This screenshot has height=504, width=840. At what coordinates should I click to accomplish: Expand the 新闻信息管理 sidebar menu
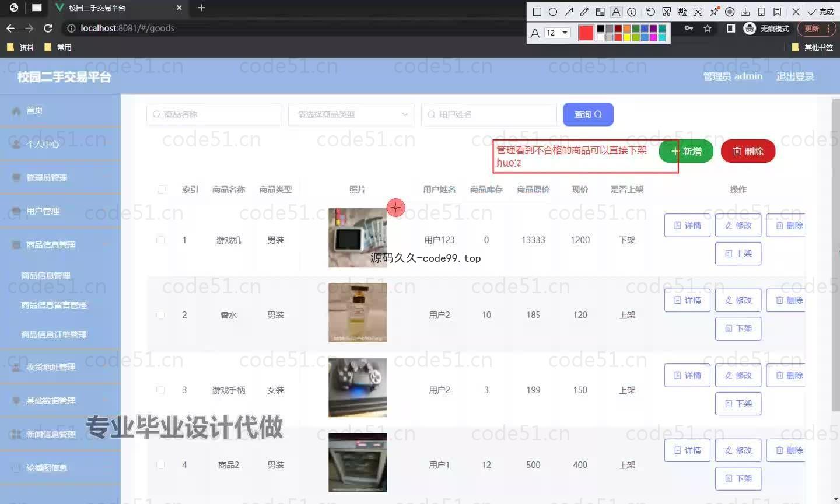pyautogui.click(x=60, y=435)
